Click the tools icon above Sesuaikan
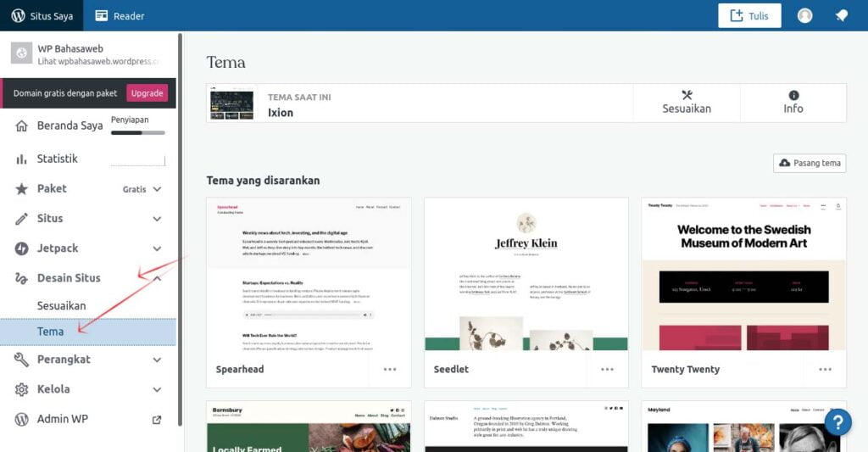868x452 pixels. [687, 95]
